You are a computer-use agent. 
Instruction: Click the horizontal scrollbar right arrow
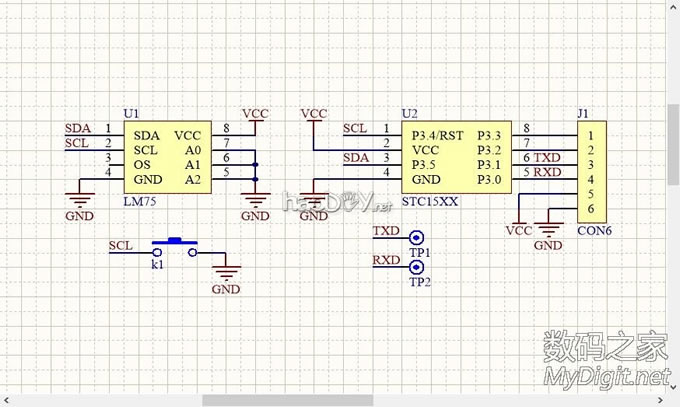tap(660, 400)
